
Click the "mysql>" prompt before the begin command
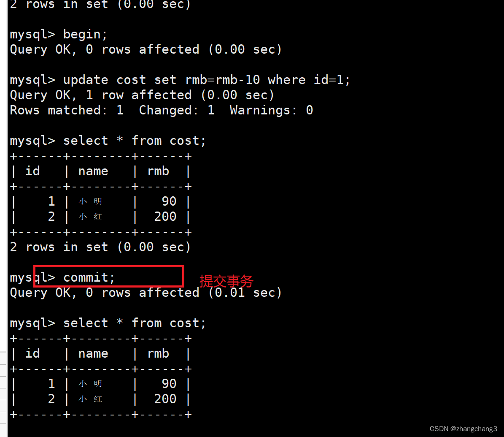click(32, 35)
